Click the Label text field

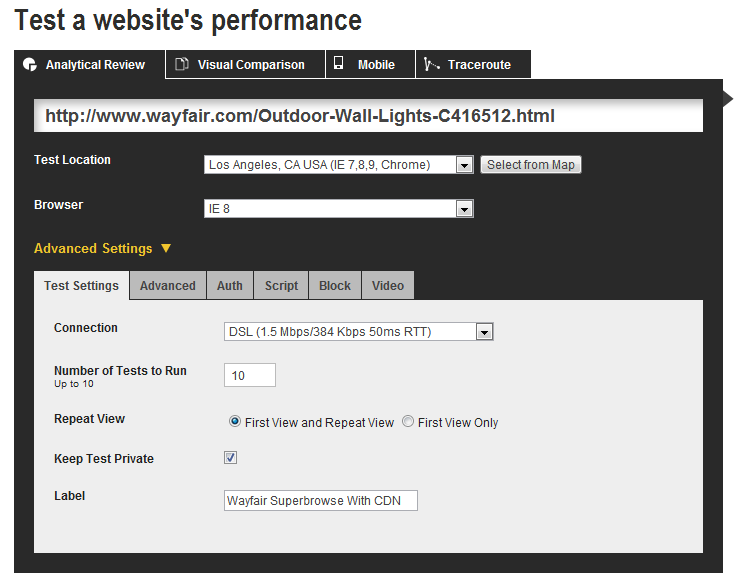tap(321, 501)
